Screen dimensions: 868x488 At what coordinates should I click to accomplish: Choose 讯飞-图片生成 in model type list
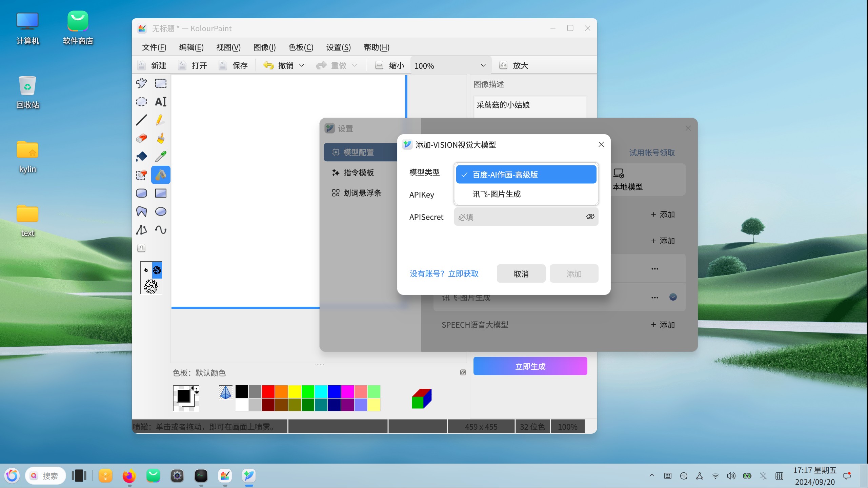[x=526, y=194]
